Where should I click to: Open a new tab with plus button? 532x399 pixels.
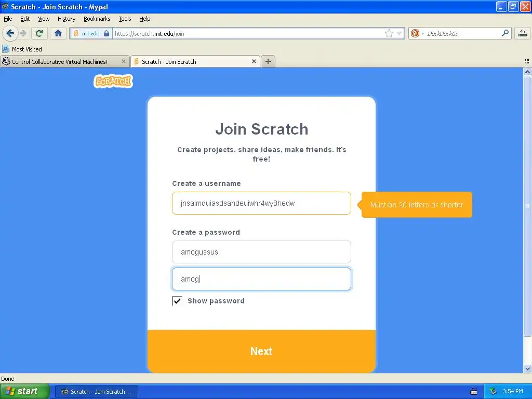[x=268, y=61]
